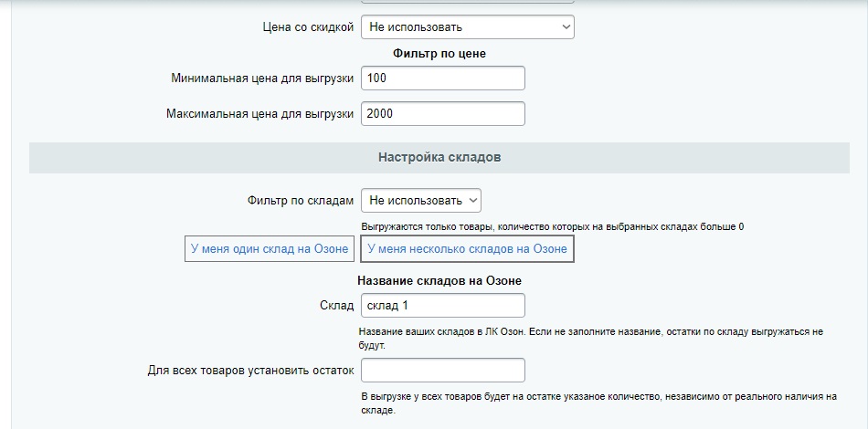Click the "Настройка складов" section header
This screenshot has height=429, width=868.
tap(439, 157)
